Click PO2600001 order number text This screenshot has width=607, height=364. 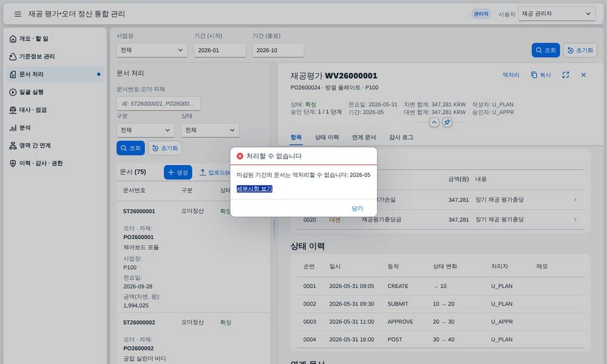[138, 237]
